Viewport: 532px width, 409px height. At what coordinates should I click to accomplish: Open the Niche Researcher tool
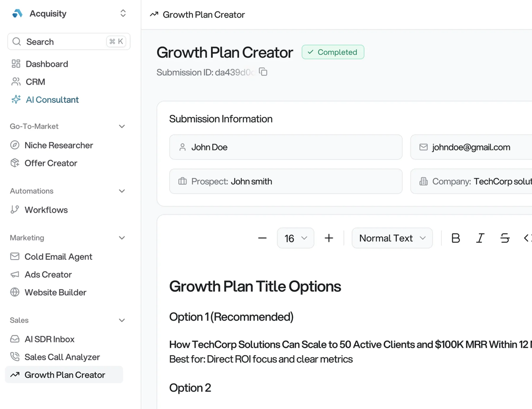pos(59,145)
